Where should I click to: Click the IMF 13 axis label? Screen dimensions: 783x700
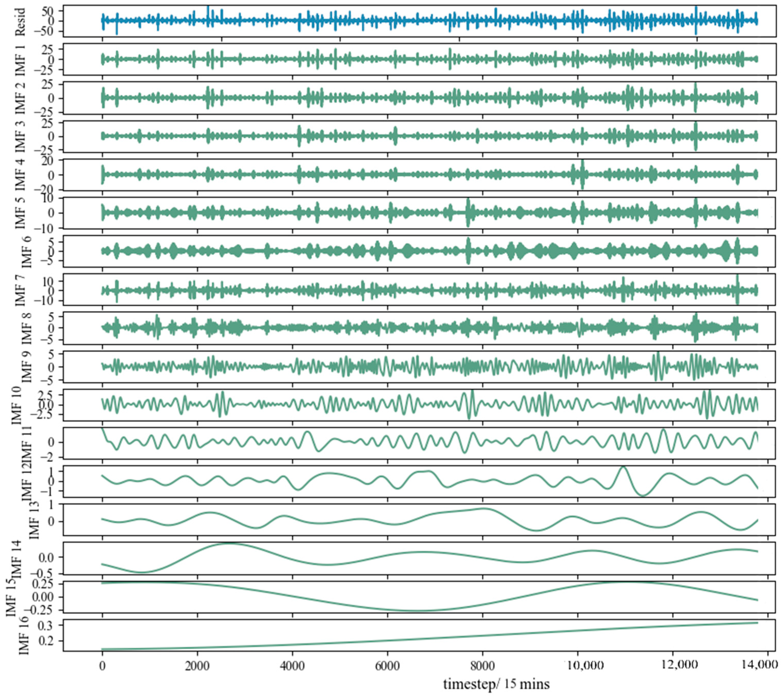(34, 520)
